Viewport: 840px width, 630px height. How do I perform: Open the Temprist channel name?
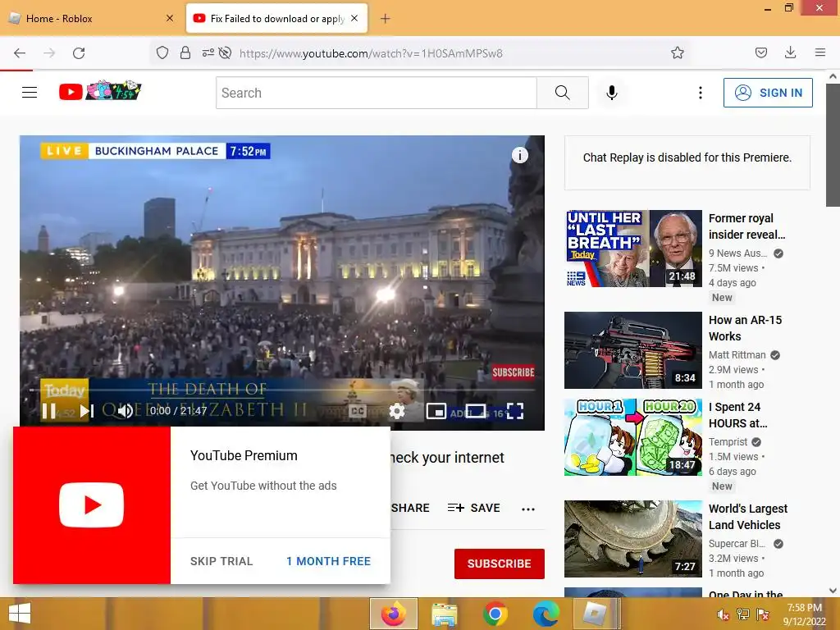click(728, 441)
